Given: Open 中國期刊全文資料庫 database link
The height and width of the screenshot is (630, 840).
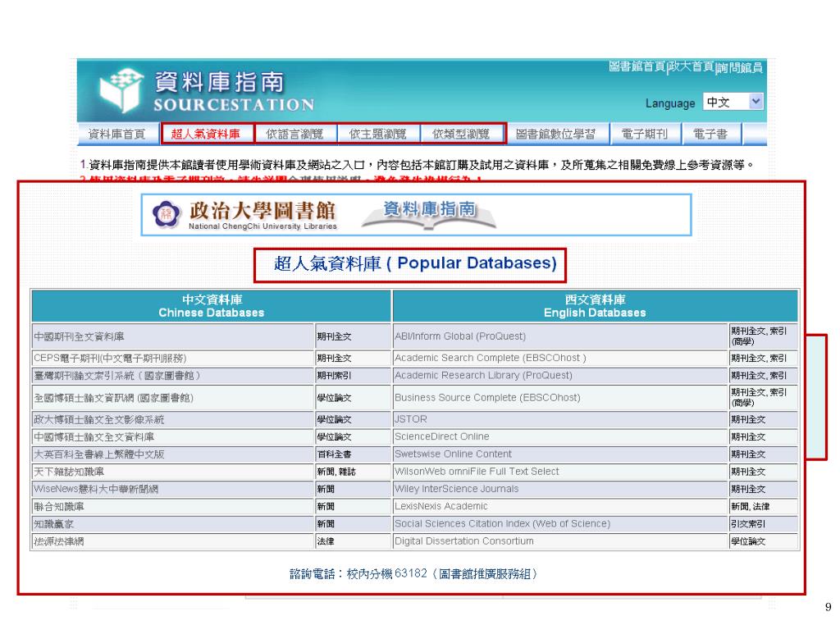Looking at the screenshot, I should coord(80,336).
